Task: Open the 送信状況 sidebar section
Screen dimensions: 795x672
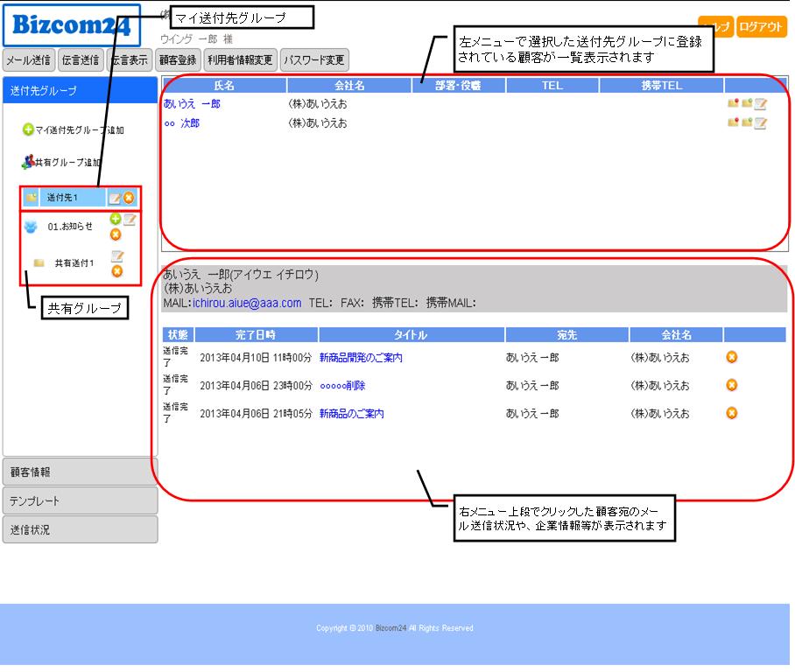Action: pos(80,529)
